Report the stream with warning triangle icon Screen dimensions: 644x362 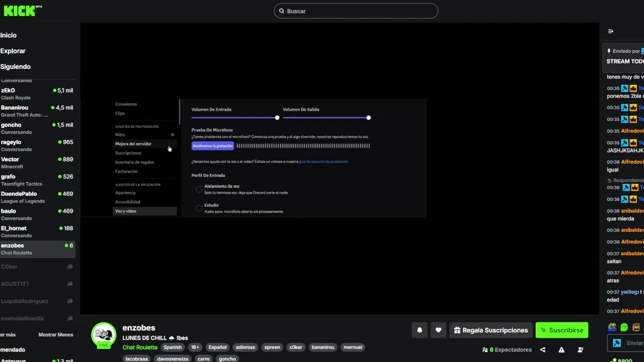pyautogui.click(x=561, y=350)
